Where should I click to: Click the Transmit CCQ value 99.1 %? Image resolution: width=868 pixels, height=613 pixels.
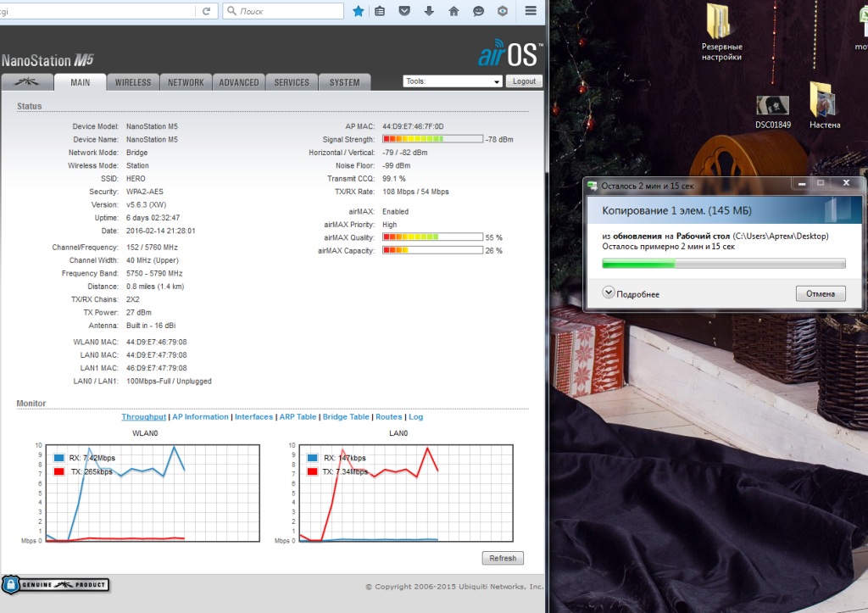[394, 179]
